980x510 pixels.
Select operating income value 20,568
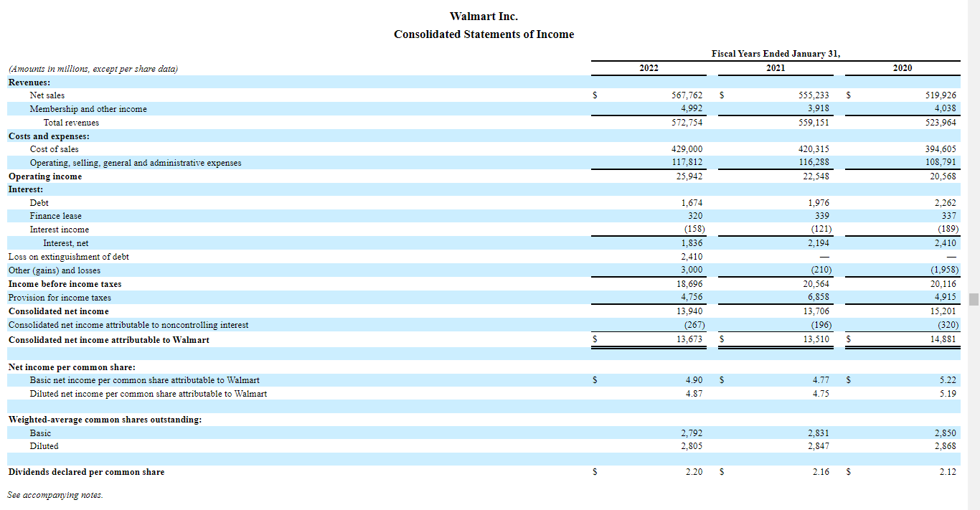[943, 176]
